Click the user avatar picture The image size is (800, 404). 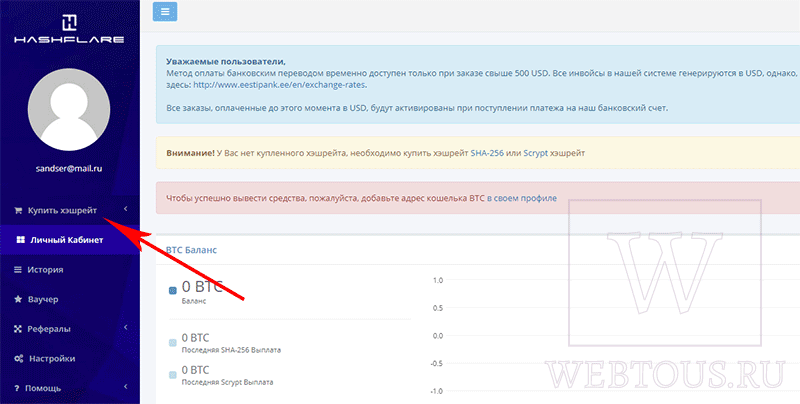[69, 110]
